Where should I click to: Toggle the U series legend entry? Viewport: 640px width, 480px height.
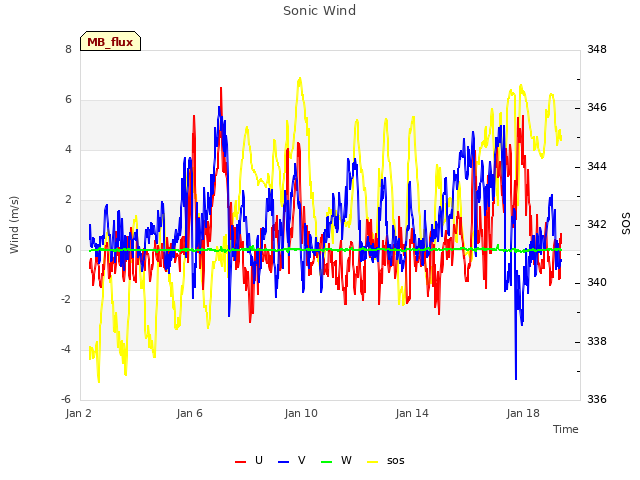[x=249, y=460]
